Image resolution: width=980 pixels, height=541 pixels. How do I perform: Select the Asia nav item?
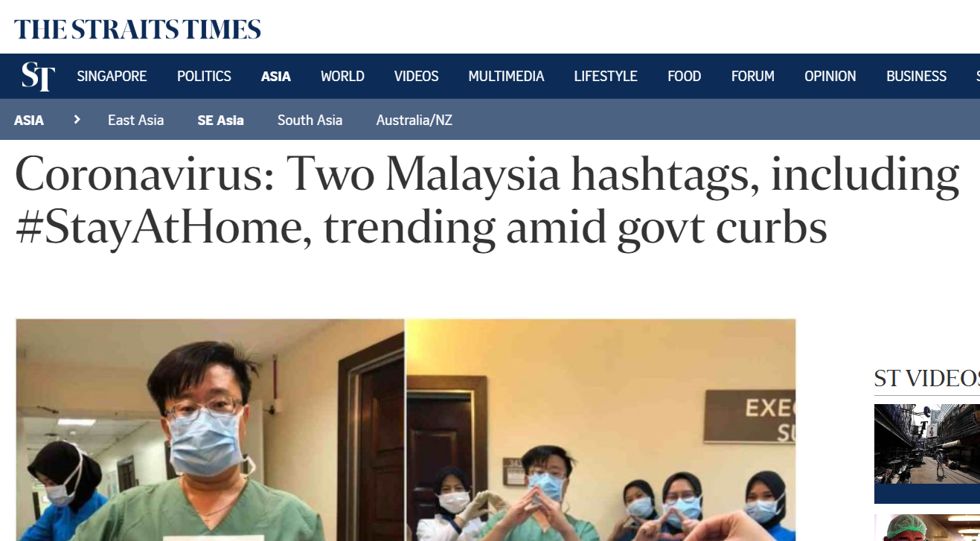click(x=276, y=76)
